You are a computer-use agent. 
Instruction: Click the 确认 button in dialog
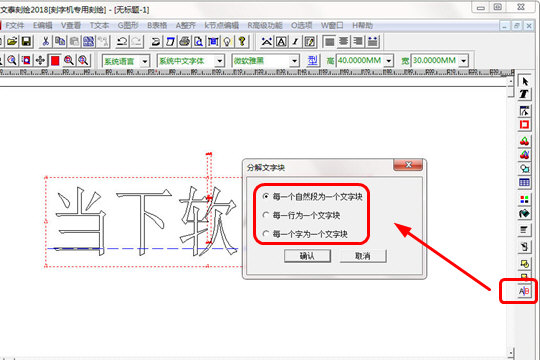pos(307,256)
